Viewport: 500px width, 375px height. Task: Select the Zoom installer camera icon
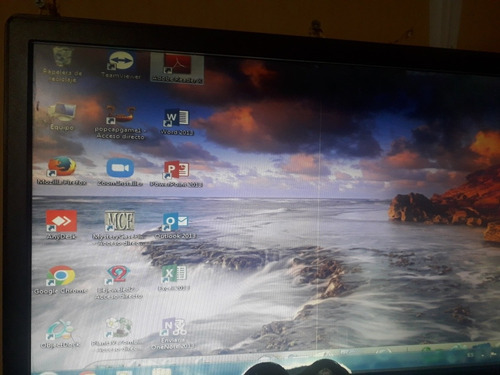coord(120,171)
